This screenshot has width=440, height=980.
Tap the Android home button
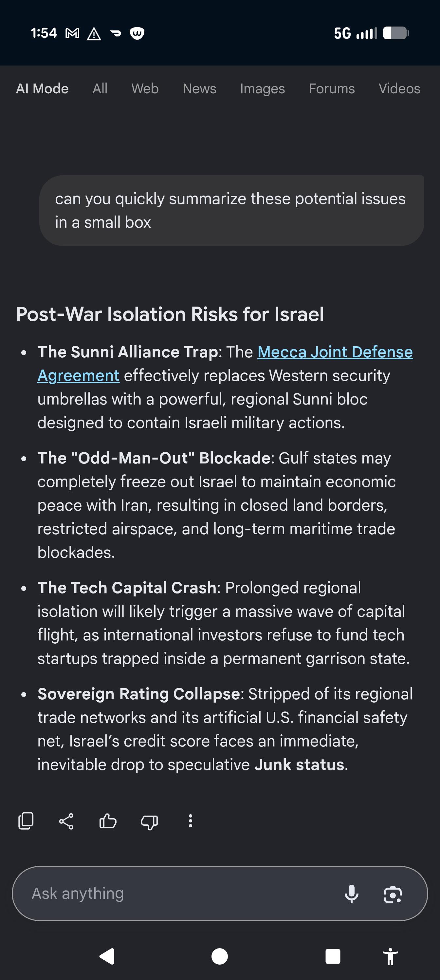(219, 956)
